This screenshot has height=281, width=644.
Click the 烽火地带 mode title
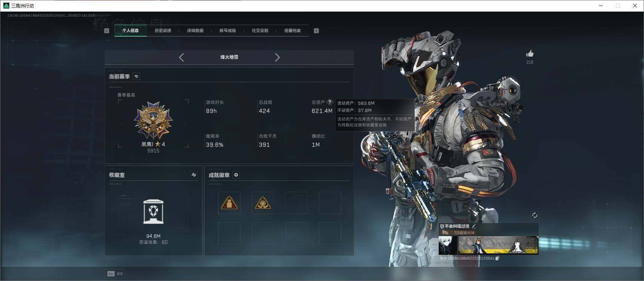(x=229, y=57)
